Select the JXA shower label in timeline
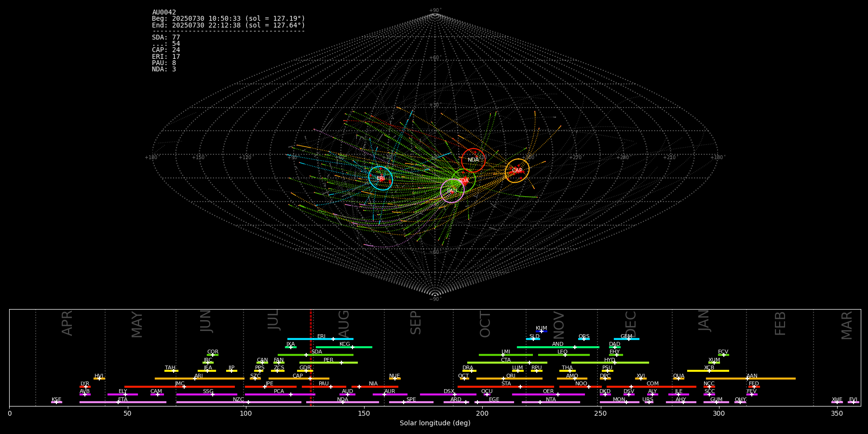Image resolution: width=868 pixels, height=434 pixels. 290,344
